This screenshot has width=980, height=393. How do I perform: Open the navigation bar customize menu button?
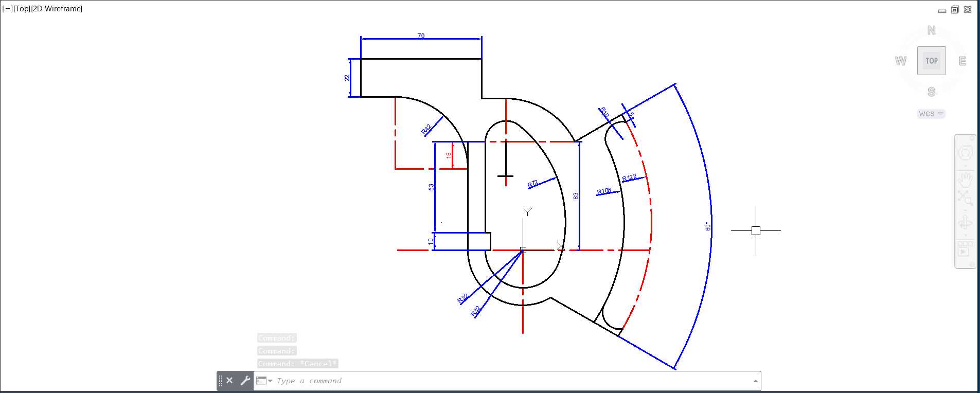[972, 264]
